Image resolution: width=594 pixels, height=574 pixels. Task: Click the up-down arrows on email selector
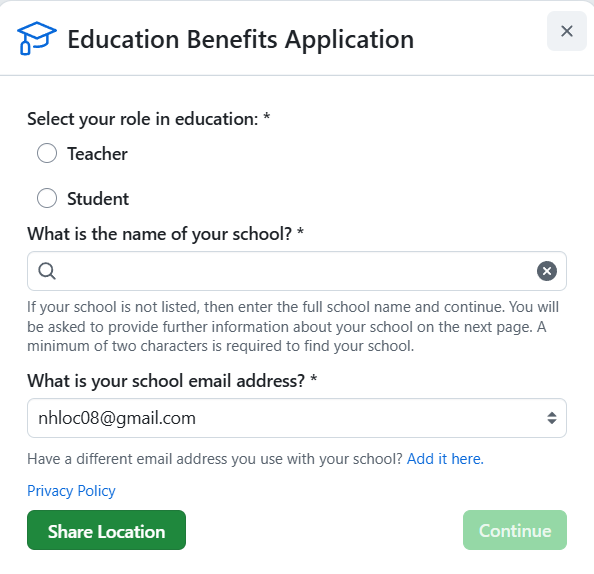tap(552, 418)
